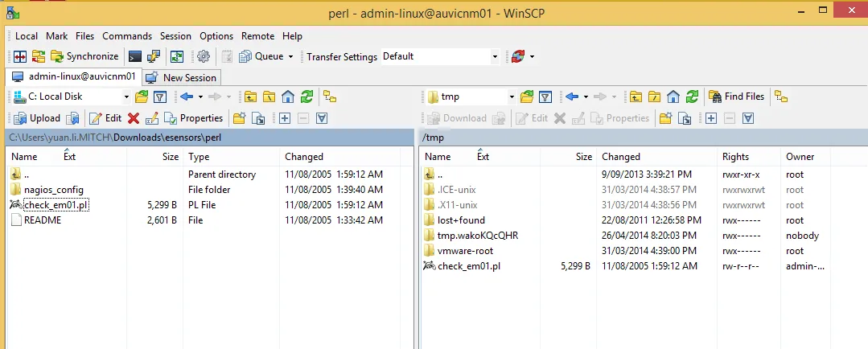The image size is (868, 349).
Task: Click local Select Files plus icon
Action: [285, 118]
